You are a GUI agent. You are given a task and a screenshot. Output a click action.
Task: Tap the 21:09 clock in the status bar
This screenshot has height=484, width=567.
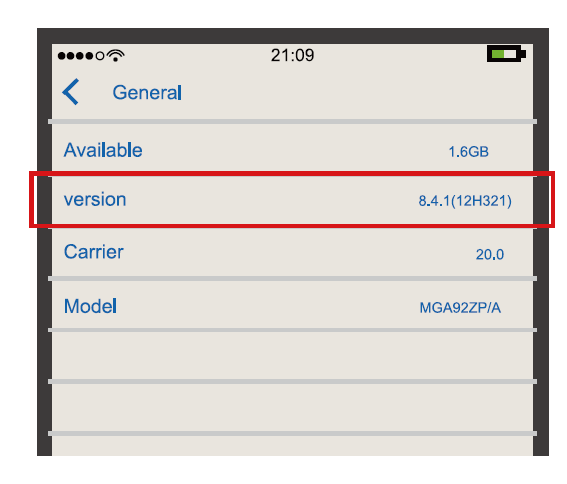293,55
